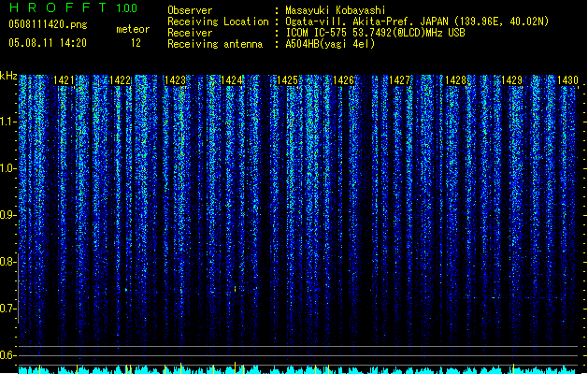Click the 0.8 frequency axis label

(x=7, y=262)
